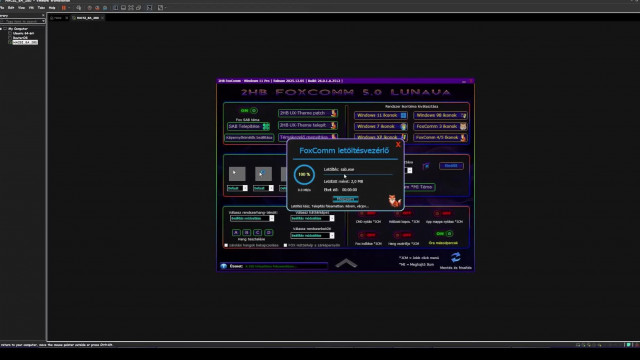The image size is (640, 360).
Task: Open the View menu
Action: pos(21,8)
